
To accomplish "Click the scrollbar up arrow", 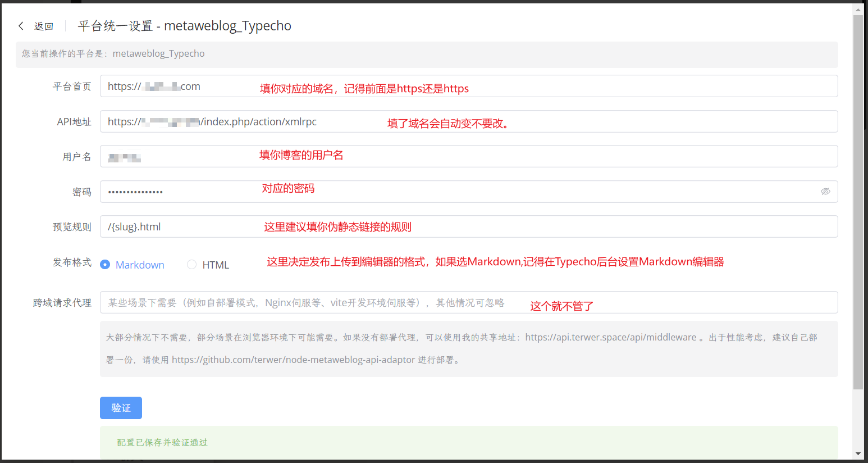I will (x=858, y=9).
